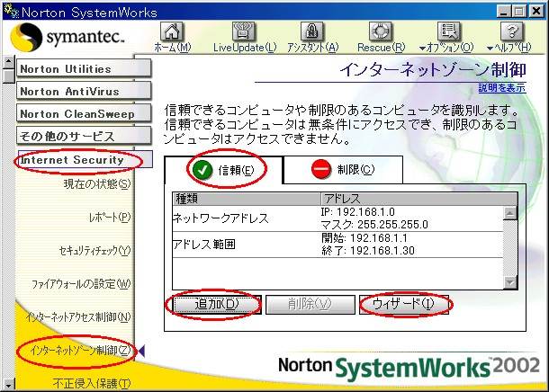Close the Norton SystemWorks window
This screenshot has width=549, height=392.
click(x=536, y=12)
